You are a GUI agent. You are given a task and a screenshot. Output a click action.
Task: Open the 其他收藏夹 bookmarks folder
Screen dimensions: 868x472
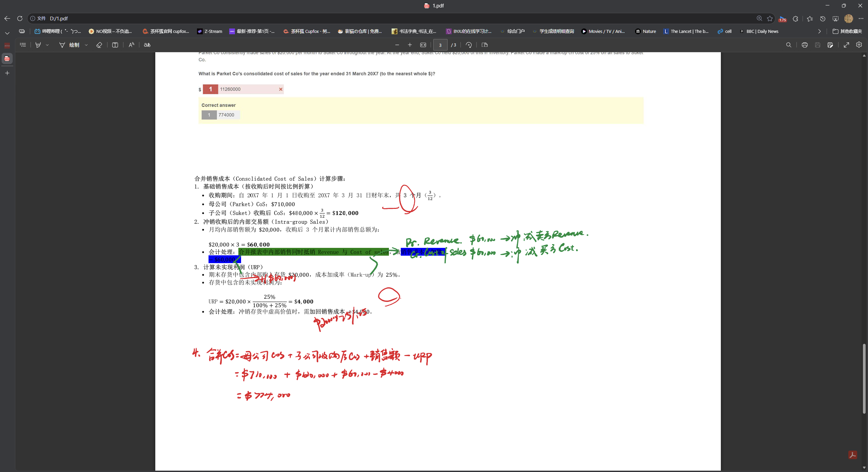tap(847, 31)
